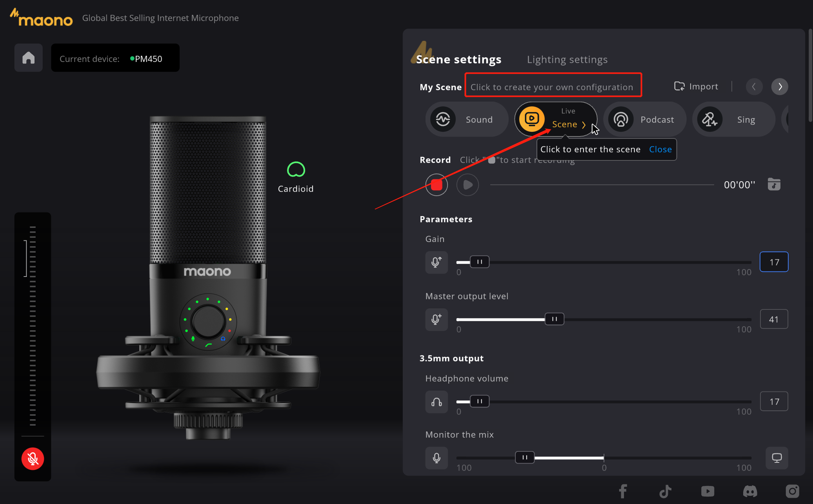Click the Master output level slider handle
Viewport: 813px width, 504px height.
(x=554, y=319)
